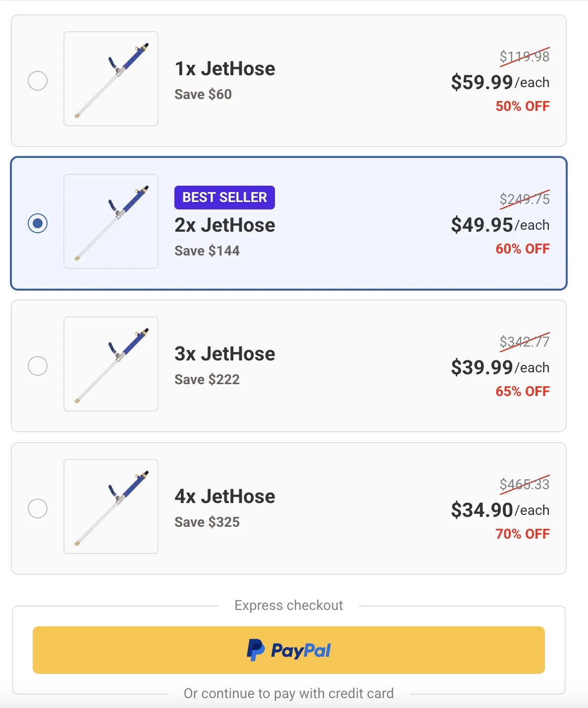This screenshot has height=708, width=588.
Task: Click the 4x JetHose product picture
Action: (111, 506)
